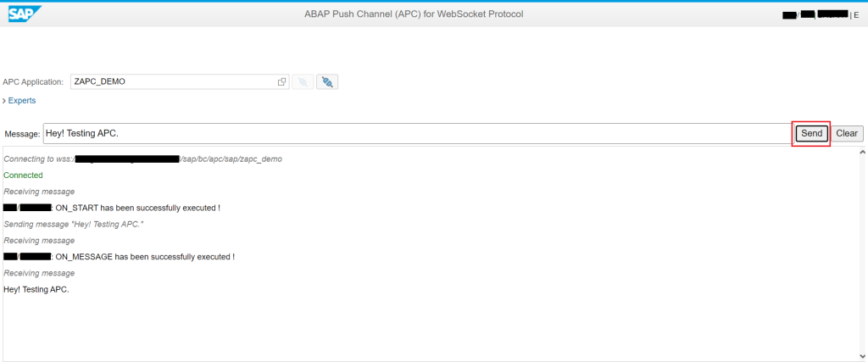Open value help in APC Application field
This screenshot has width=868, height=362.
282,82
